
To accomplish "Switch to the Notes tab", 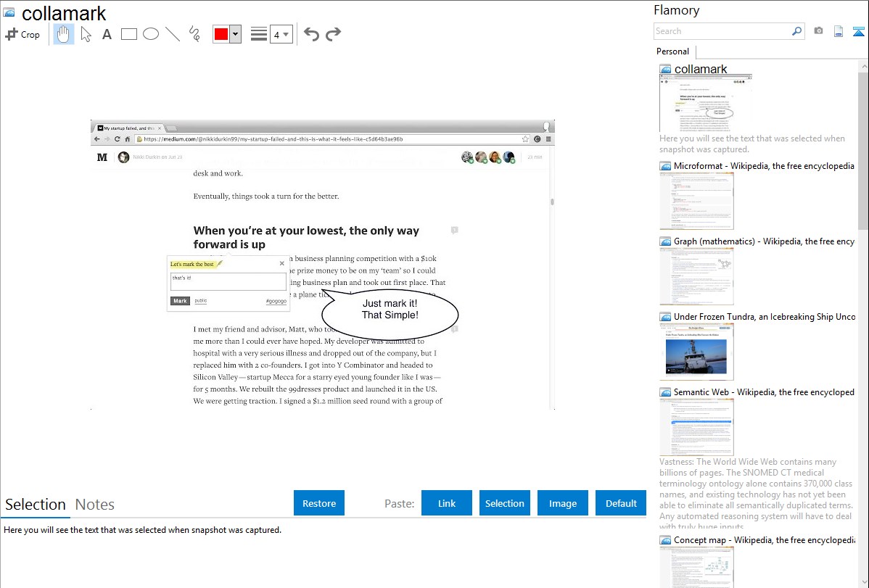I will tap(95, 505).
